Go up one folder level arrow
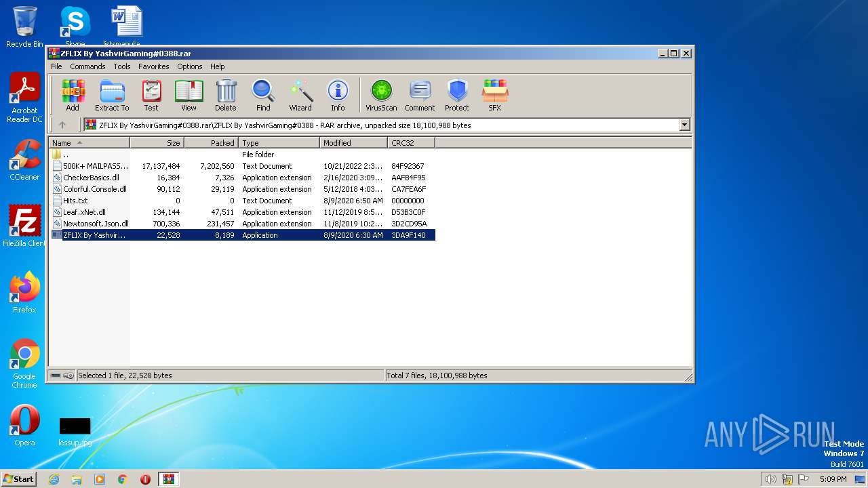The image size is (868, 488). pyautogui.click(x=62, y=125)
